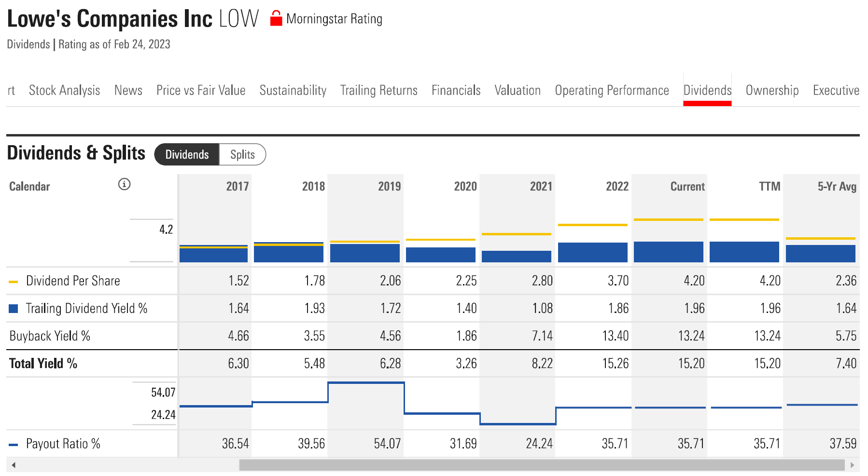This screenshot has width=868, height=476.
Task: Click the 2022 blue trailing yield bar
Action: (x=592, y=253)
